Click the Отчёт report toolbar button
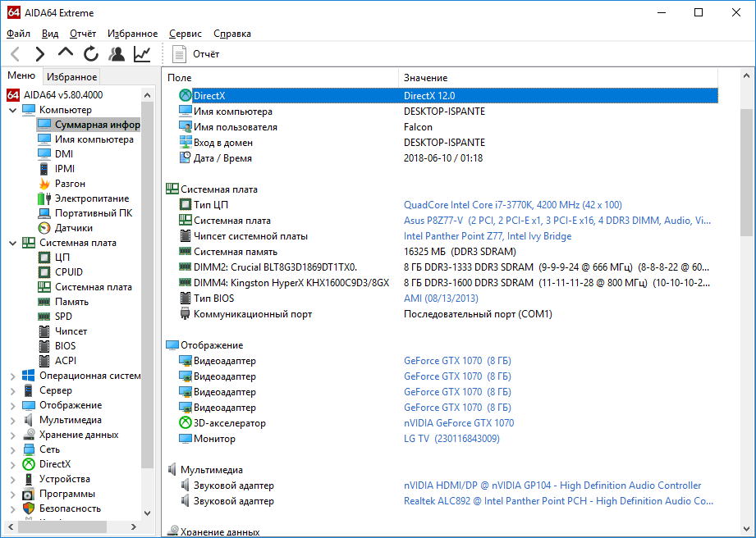The width and height of the screenshot is (756, 538). (196, 54)
